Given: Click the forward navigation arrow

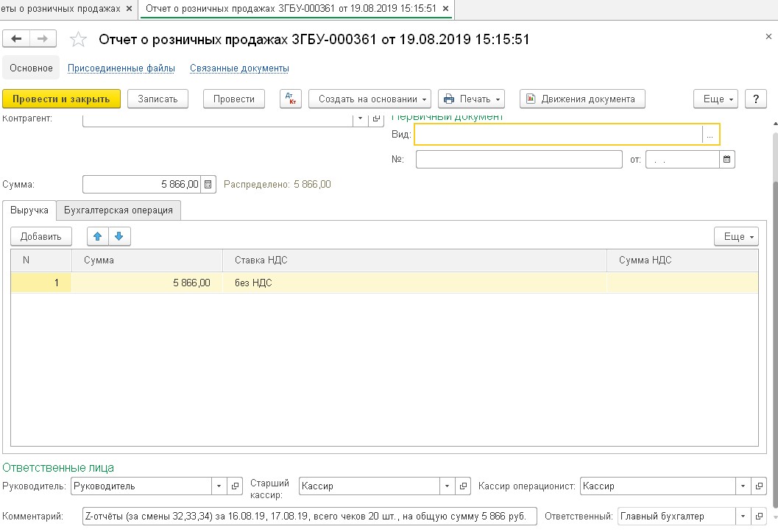Looking at the screenshot, I should 43,39.
